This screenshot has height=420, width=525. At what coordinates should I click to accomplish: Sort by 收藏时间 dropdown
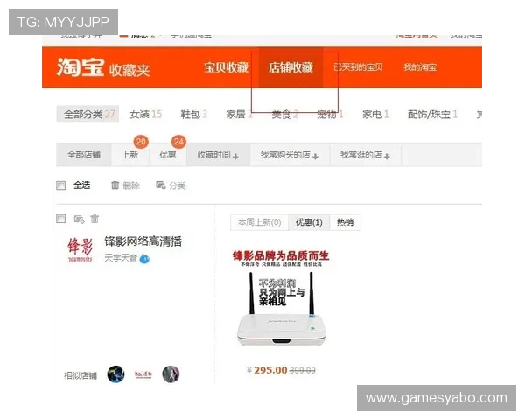tap(218, 155)
